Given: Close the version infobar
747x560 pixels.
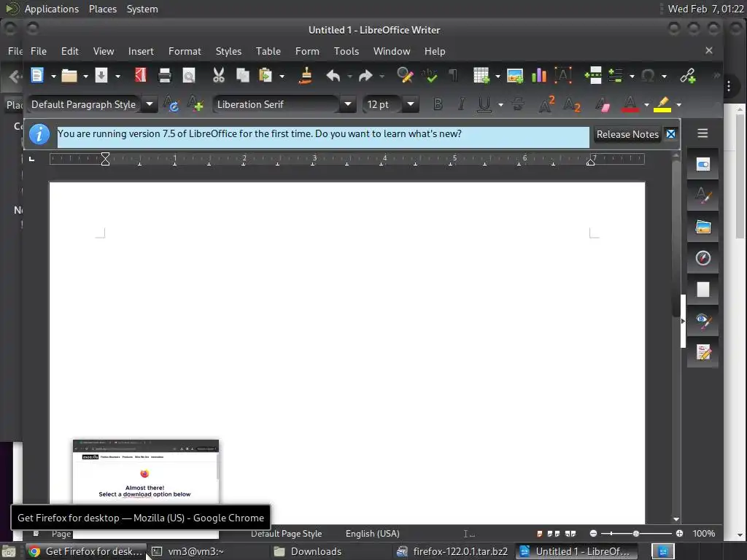Looking at the screenshot, I should coord(671,134).
